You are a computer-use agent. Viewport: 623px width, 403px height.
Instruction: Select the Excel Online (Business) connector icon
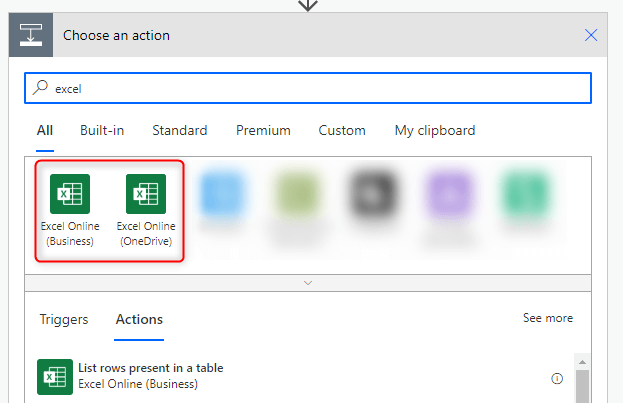pyautogui.click(x=69, y=193)
